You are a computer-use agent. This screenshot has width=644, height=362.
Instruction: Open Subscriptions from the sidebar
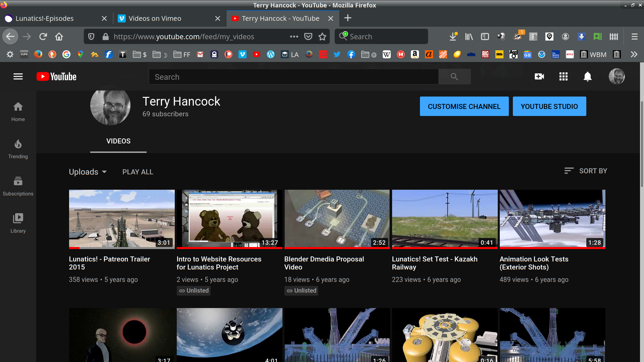[x=18, y=186]
